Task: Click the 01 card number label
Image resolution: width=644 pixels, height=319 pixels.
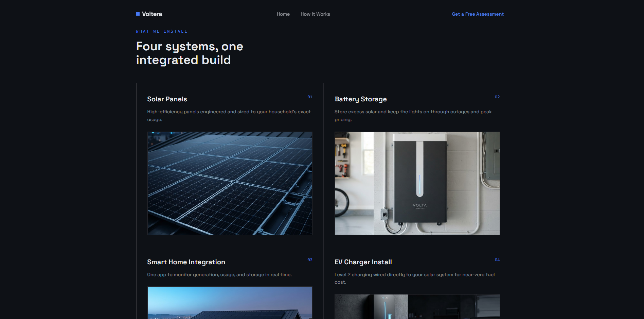Action: pyautogui.click(x=310, y=97)
